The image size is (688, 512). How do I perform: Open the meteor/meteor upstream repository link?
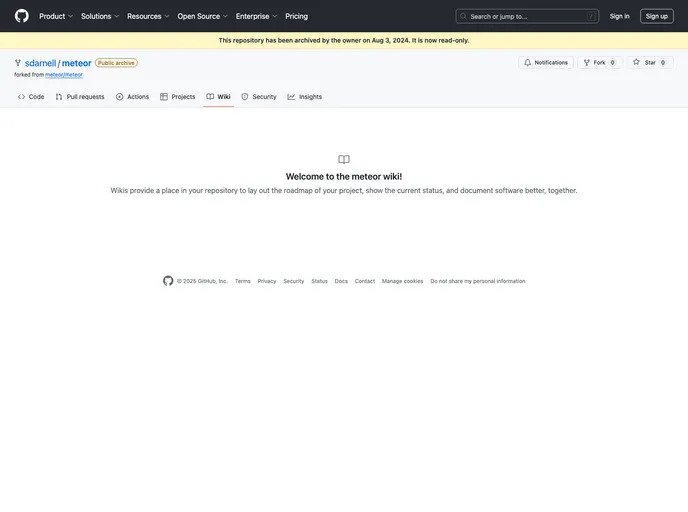click(x=64, y=75)
